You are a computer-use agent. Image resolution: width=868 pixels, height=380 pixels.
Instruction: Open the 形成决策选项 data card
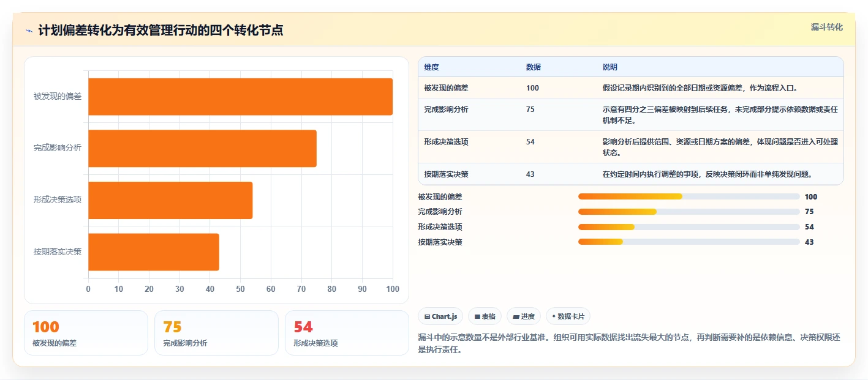[347, 333]
